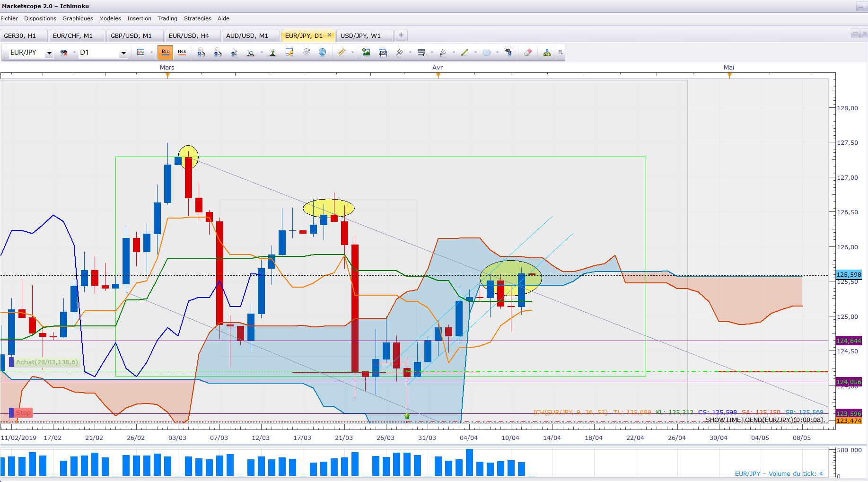Switch to the GBP/USD, M1 tab
This screenshot has height=482, width=868.
[x=134, y=35]
